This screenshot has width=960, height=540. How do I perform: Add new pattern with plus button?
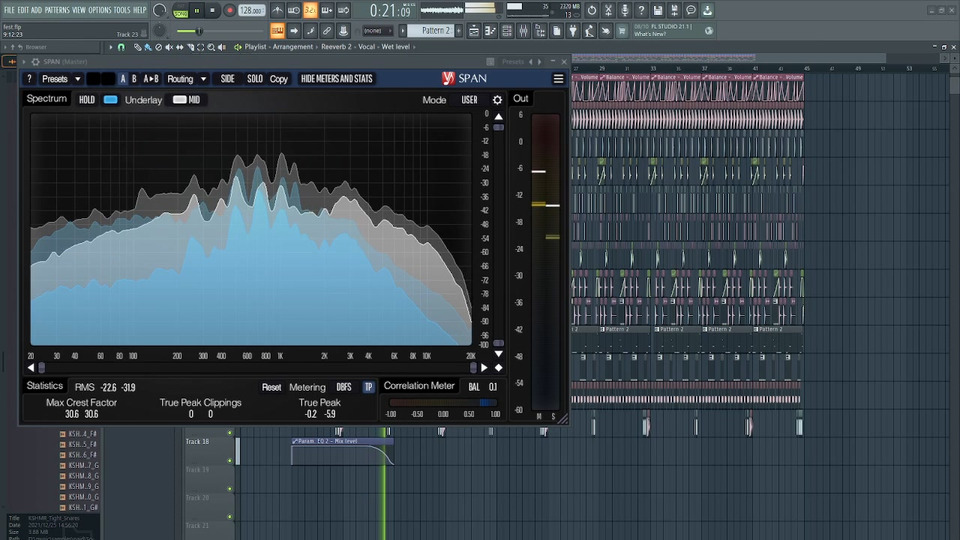click(459, 31)
